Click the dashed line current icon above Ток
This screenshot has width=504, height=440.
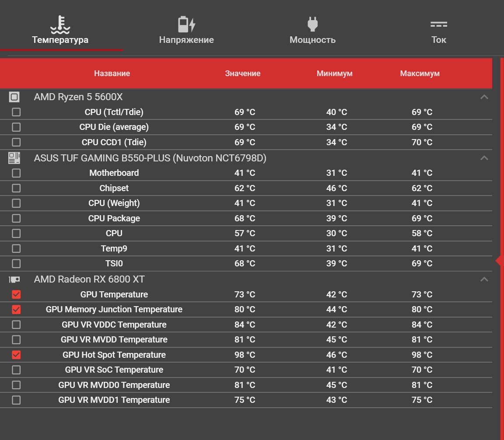click(439, 24)
